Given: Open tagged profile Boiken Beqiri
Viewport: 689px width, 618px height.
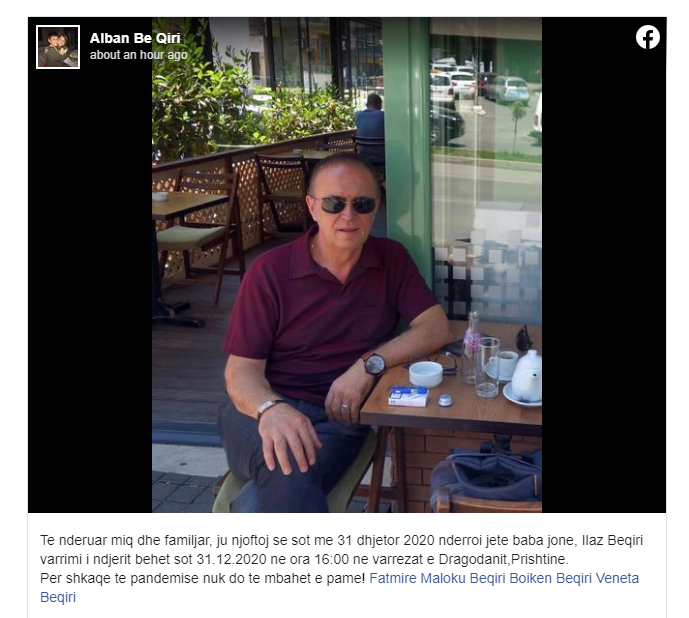Looking at the screenshot, I should (x=550, y=578).
